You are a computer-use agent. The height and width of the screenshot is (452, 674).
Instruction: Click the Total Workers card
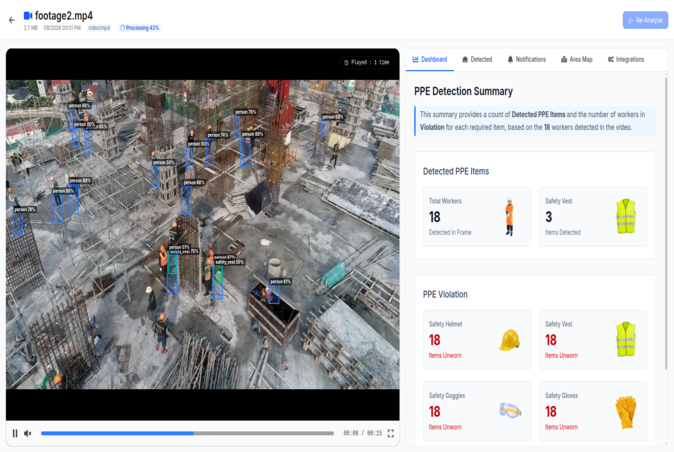pos(476,217)
